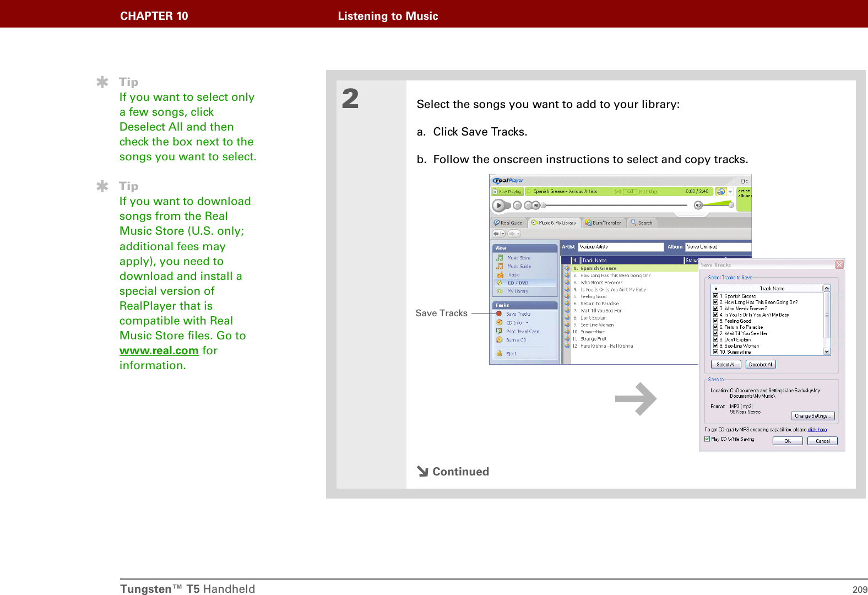
Task: Click the Track Name column header
Action: (631, 261)
